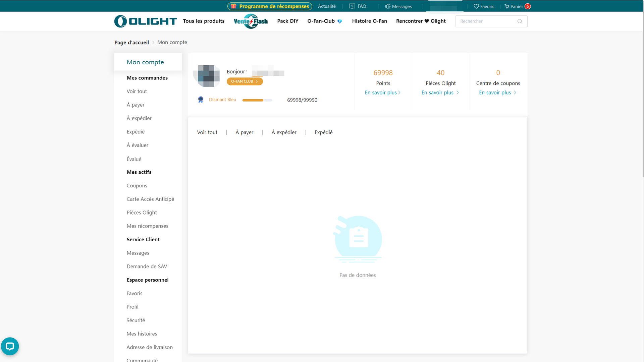644x362 pixels.
Task: Open Expédié in the sidebar
Action: pos(136,132)
